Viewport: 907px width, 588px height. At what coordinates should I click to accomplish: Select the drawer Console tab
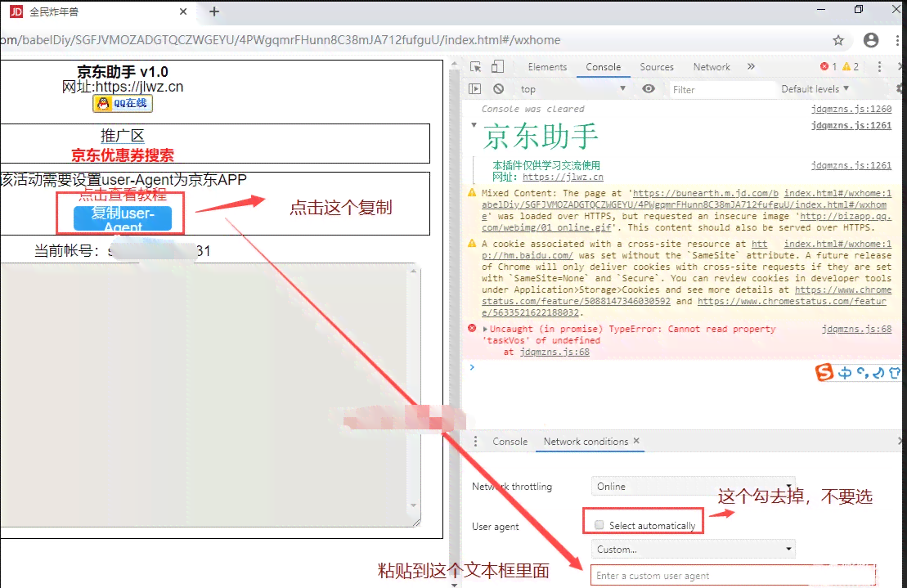(510, 442)
